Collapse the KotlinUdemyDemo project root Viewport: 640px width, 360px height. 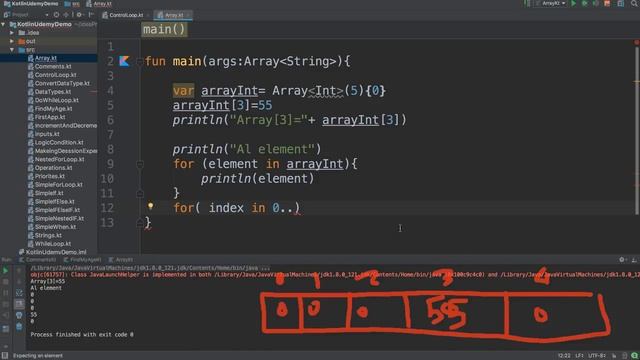(3, 24)
